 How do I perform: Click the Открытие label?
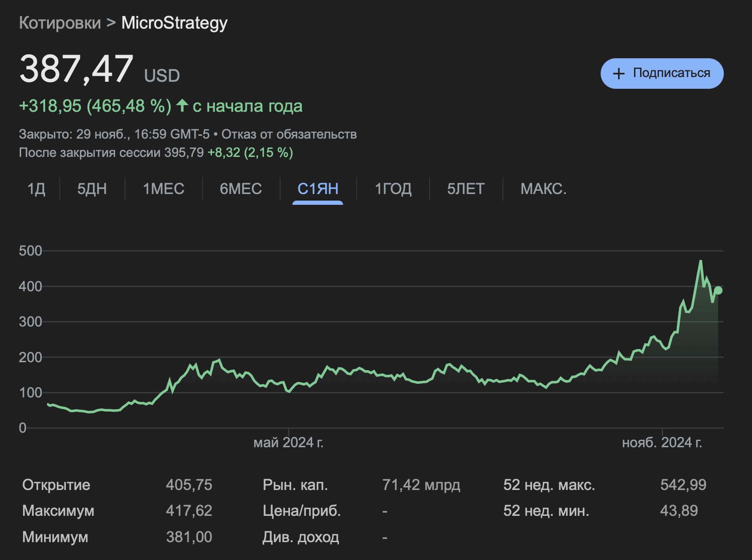(x=56, y=485)
